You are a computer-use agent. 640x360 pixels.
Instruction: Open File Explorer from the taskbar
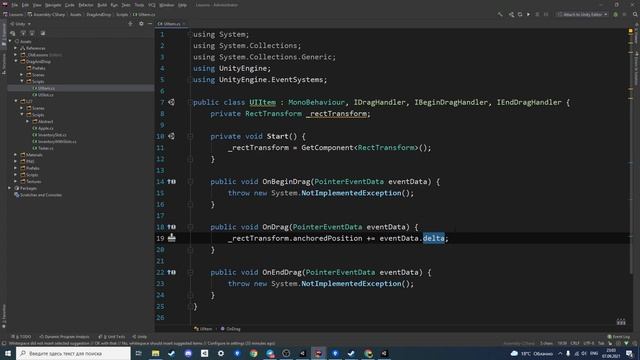coord(156,353)
